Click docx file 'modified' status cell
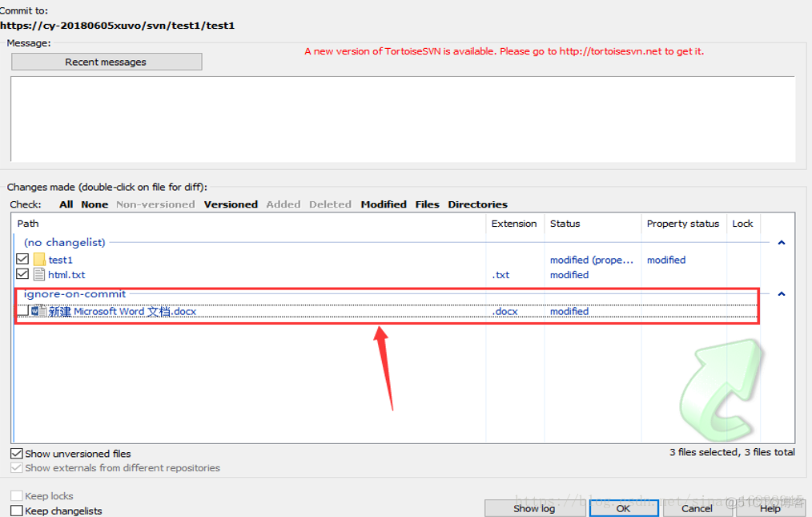The width and height of the screenshot is (812, 517). click(x=569, y=312)
